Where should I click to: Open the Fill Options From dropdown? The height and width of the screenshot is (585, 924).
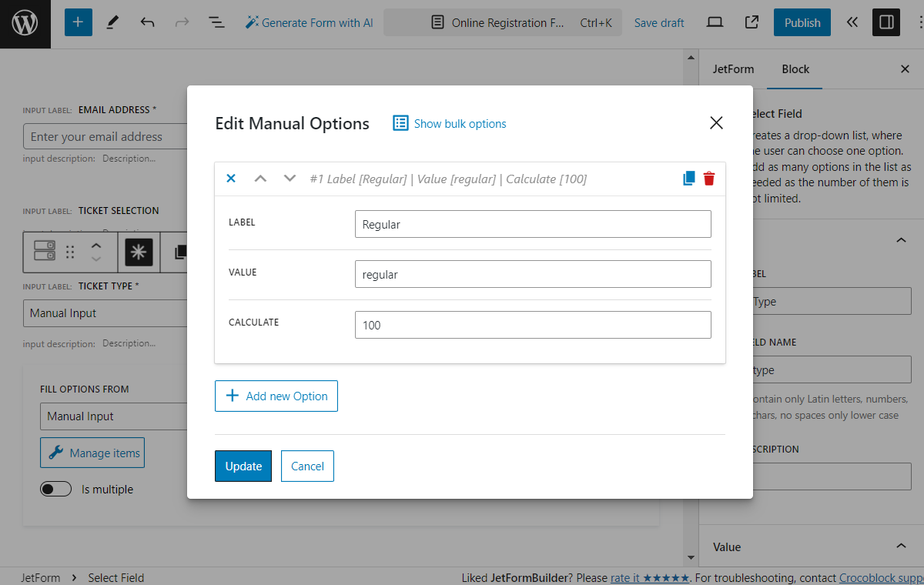click(113, 416)
